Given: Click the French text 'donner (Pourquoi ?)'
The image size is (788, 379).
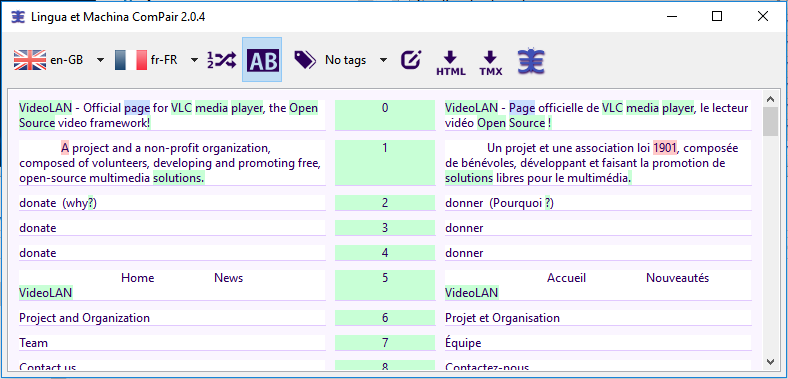Looking at the screenshot, I should pos(500,203).
